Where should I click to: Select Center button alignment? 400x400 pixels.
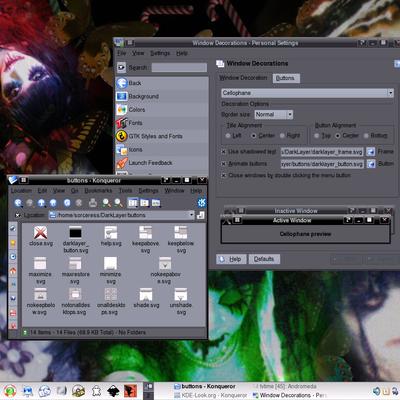[x=338, y=136]
